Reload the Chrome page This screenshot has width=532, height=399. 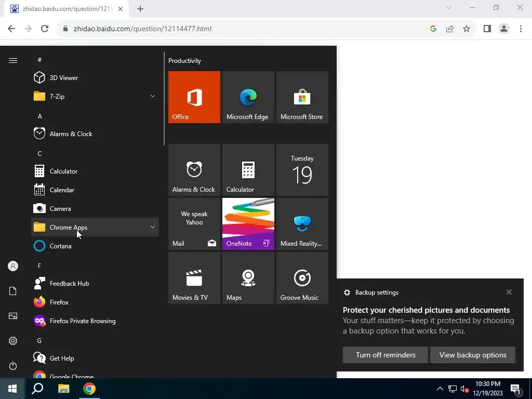pyautogui.click(x=45, y=29)
